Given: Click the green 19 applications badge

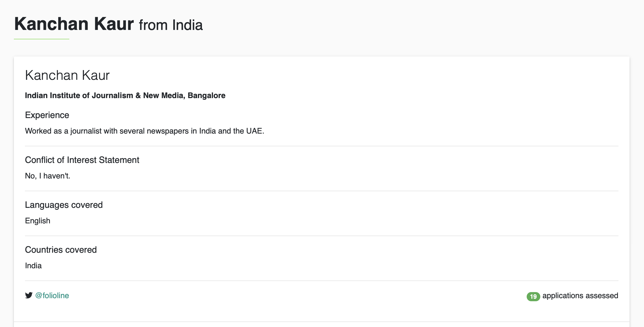Looking at the screenshot, I should click(x=533, y=297).
